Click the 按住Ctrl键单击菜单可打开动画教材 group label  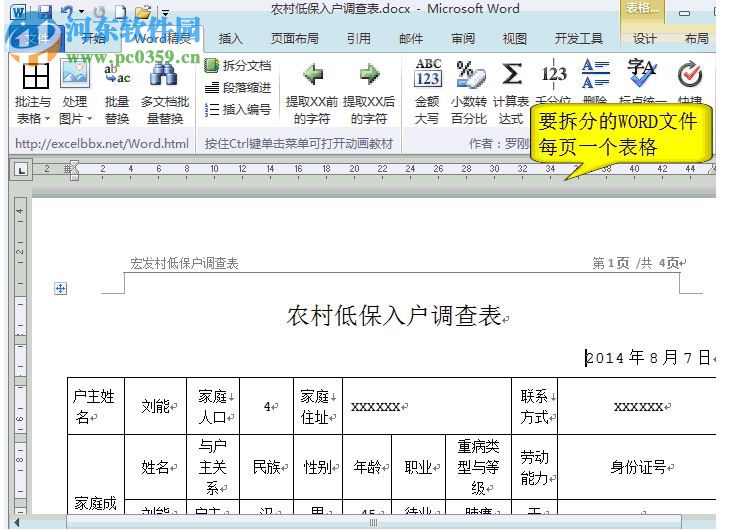pos(299,144)
